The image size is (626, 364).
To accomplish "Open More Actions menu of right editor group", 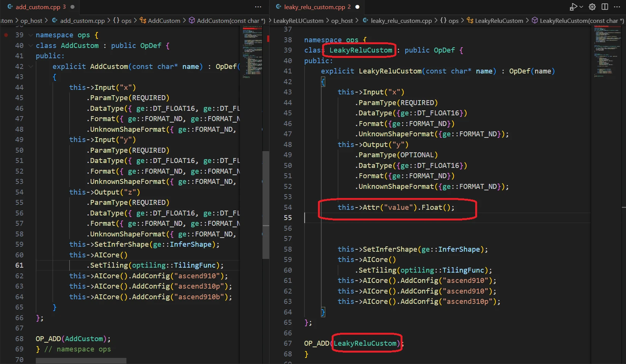I will pos(617,7).
